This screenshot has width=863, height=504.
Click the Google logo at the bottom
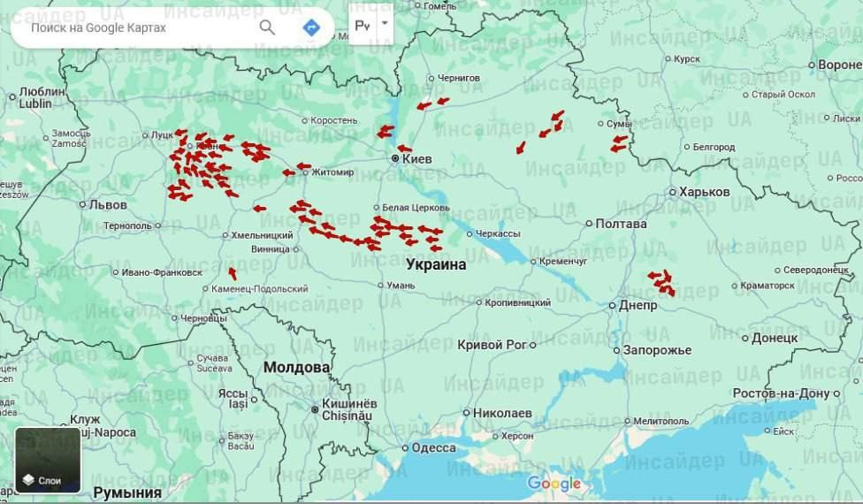click(x=554, y=483)
